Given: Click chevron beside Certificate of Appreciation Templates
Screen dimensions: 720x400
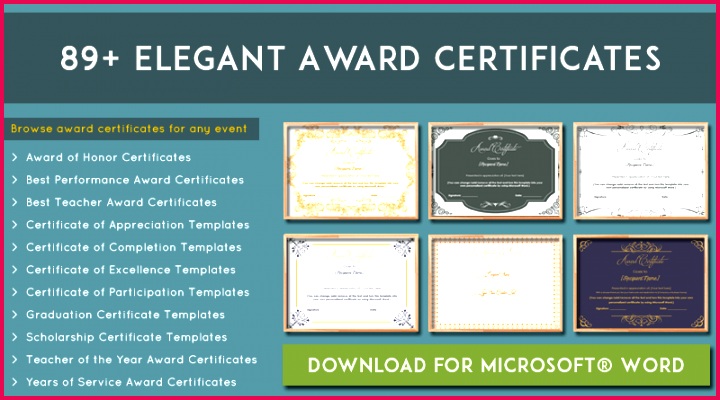Looking at the screenshot, I should (15, 225).
